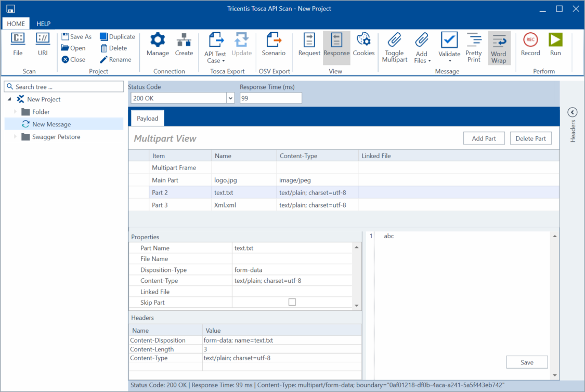The width and height of the screenshot is (585, 392).
Task: Switch to the HELP ribbon tab
Action: click(x=43, y=24)
